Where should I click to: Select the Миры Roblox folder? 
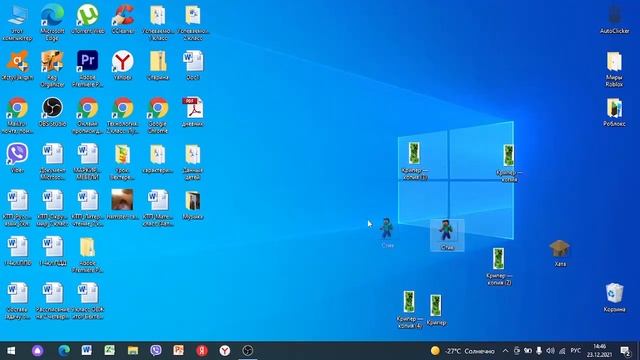614,69
